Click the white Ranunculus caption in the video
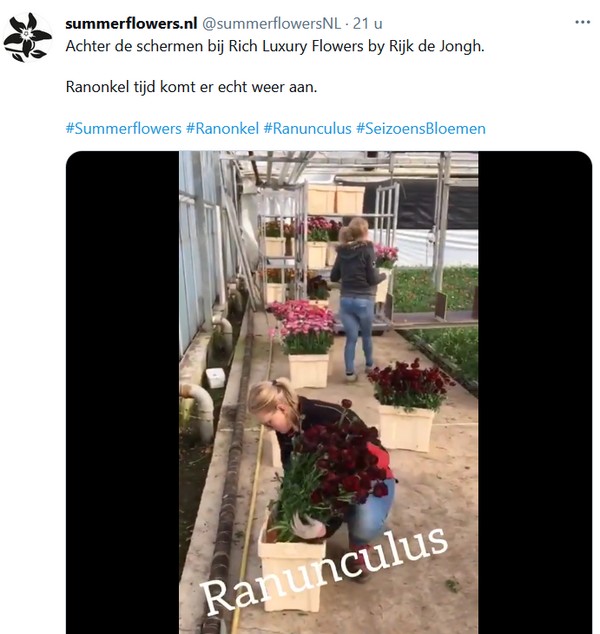600x634 pixels. pyautogui.click(x=325, y=569)
